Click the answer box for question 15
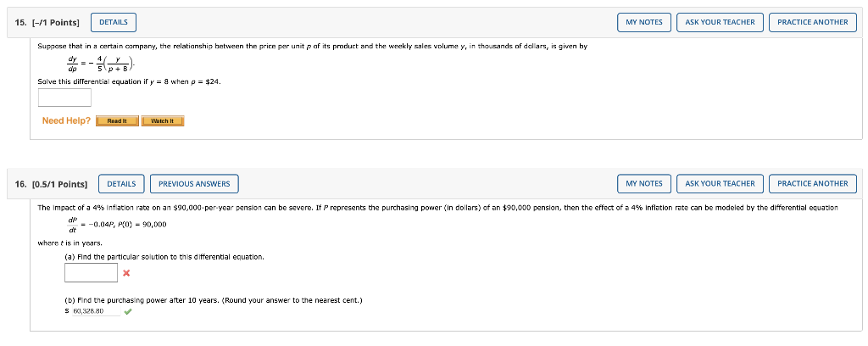 (x=64, y=98)
